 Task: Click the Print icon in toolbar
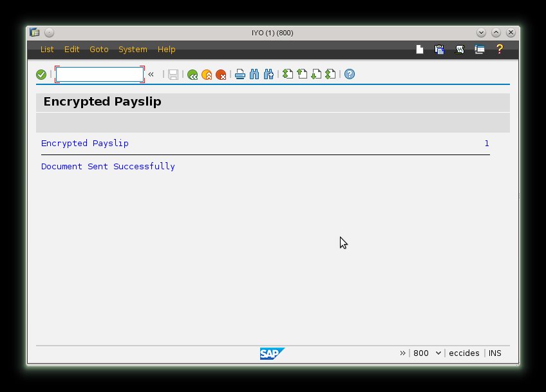coord(240,75)
